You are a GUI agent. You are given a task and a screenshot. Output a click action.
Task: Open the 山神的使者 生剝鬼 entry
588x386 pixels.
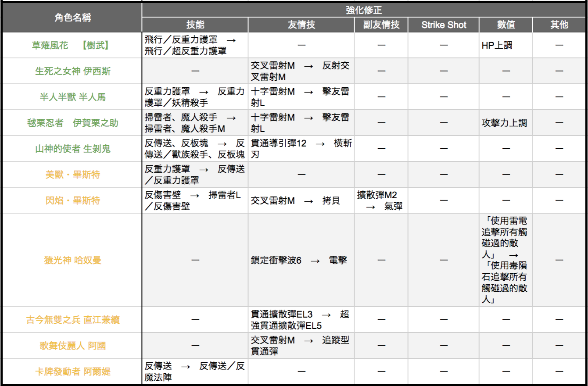tap(72, 149)
